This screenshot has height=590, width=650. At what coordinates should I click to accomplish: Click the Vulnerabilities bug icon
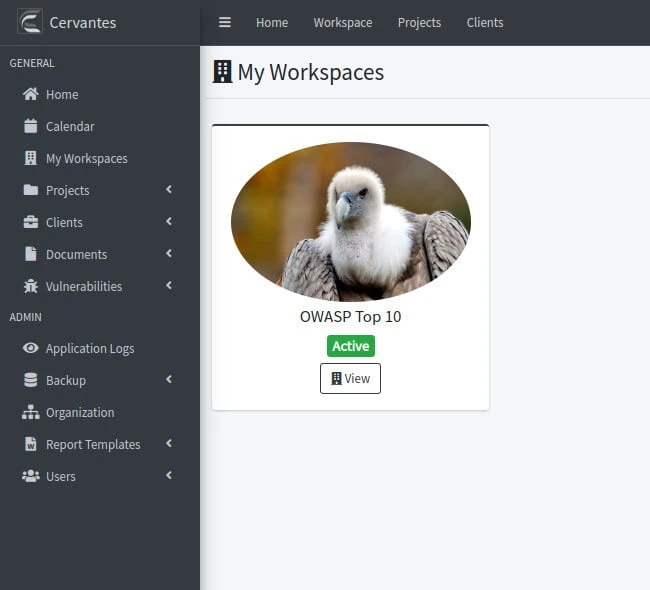30,286
